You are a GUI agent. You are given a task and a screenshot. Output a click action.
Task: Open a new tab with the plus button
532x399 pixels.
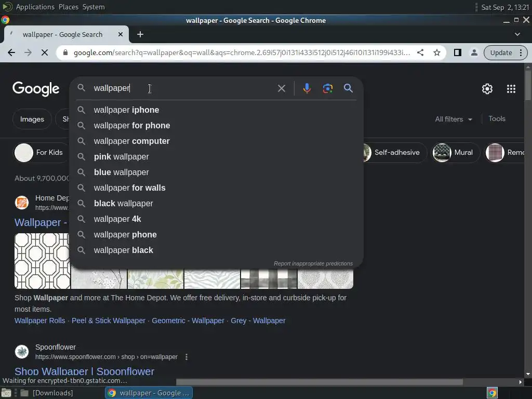140,34
